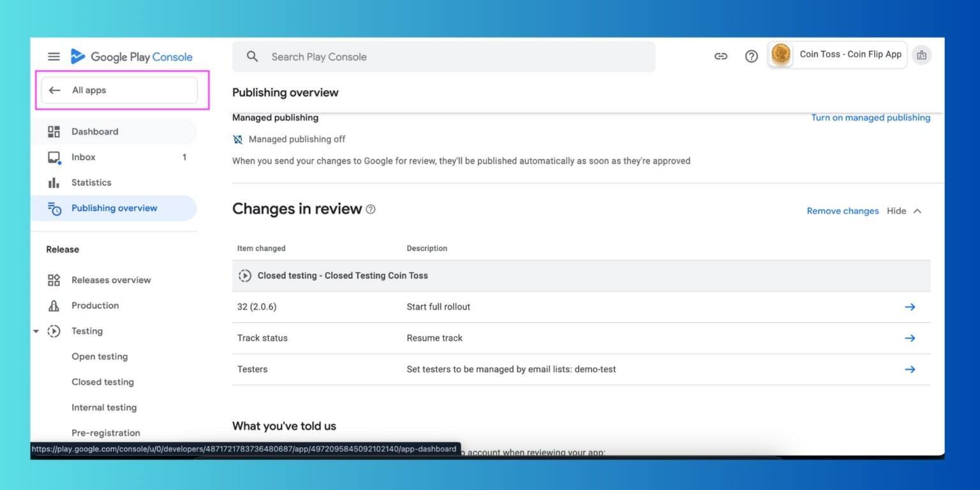Click the Inbox unread count '1'
The image size is (980, 490).
click(184, 157)
